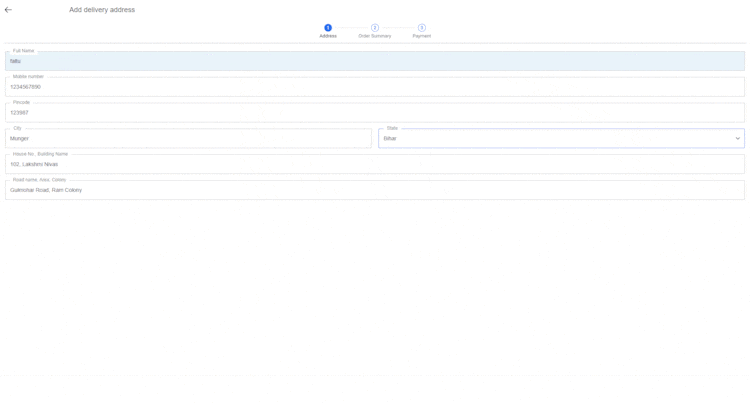Click the floating Mobile number label
750x403 pixels.
click(28, 76)
